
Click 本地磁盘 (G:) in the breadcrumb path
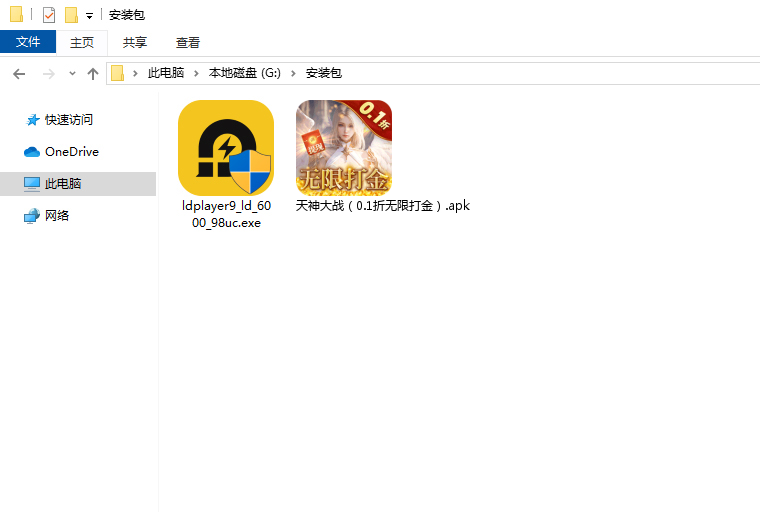click(x=245, y=73)
